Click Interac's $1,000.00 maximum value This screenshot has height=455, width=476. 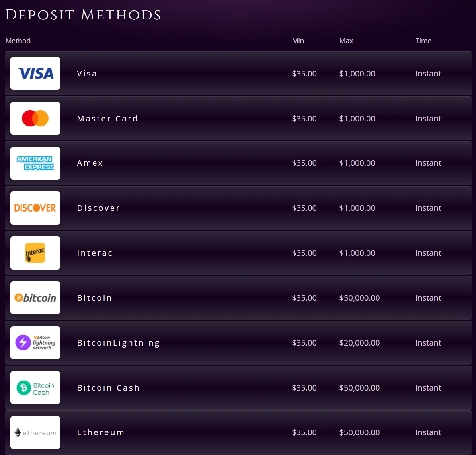[x=357, y=253]
